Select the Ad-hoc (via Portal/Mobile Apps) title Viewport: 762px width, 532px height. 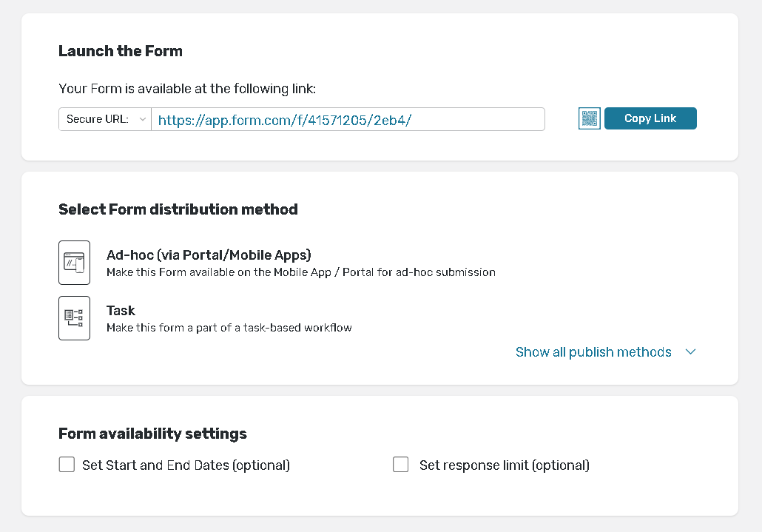(x=209, y=255)
